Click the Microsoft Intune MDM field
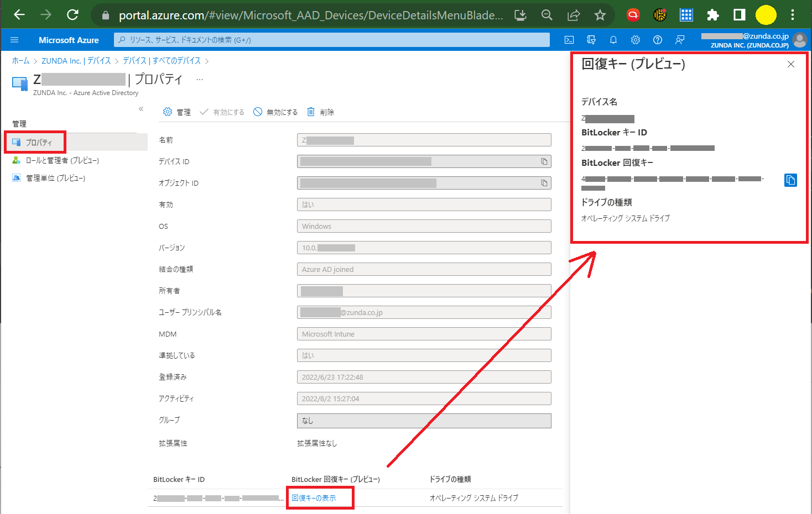The height and width of the screenshot is (514, 812). click(x=424, y=334)
